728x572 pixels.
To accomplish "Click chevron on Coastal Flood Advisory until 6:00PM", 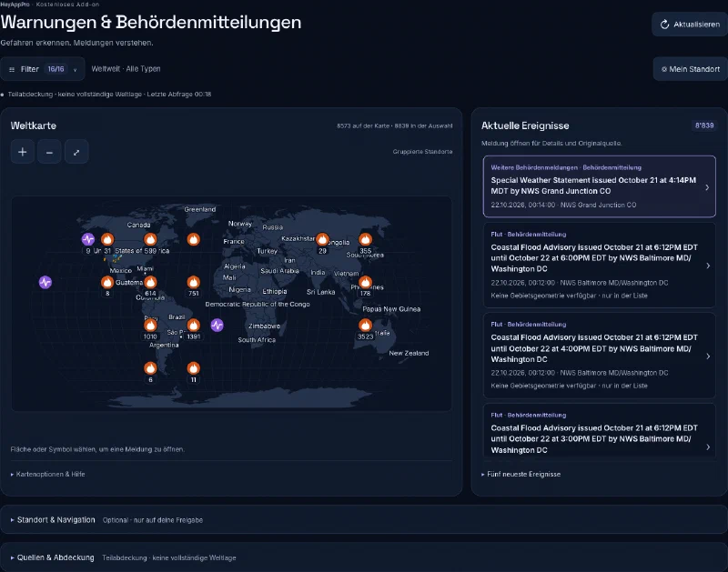I will coord(708,266).
